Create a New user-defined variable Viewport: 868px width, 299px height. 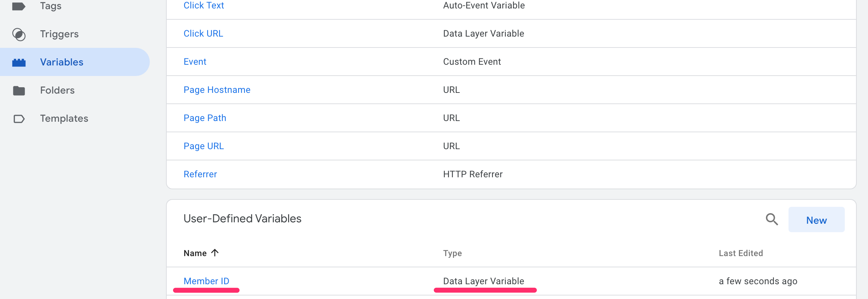point(816,220)
